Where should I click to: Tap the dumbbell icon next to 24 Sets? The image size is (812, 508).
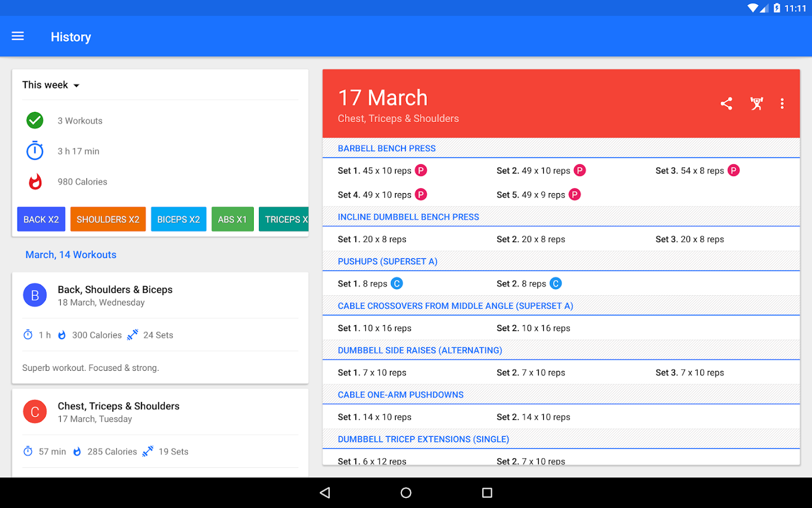(x=132, y=334)
